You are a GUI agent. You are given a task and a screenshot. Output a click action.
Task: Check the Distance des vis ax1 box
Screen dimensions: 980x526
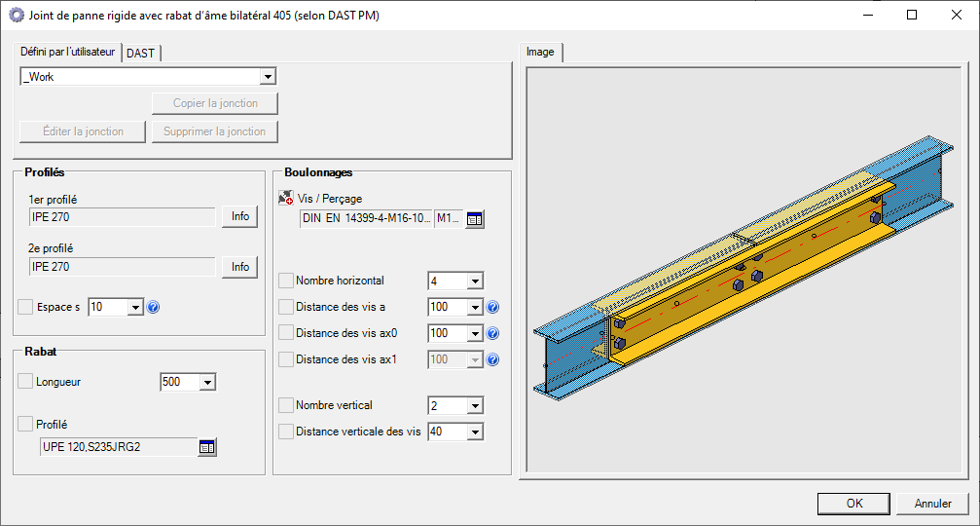tap(286, 359)
